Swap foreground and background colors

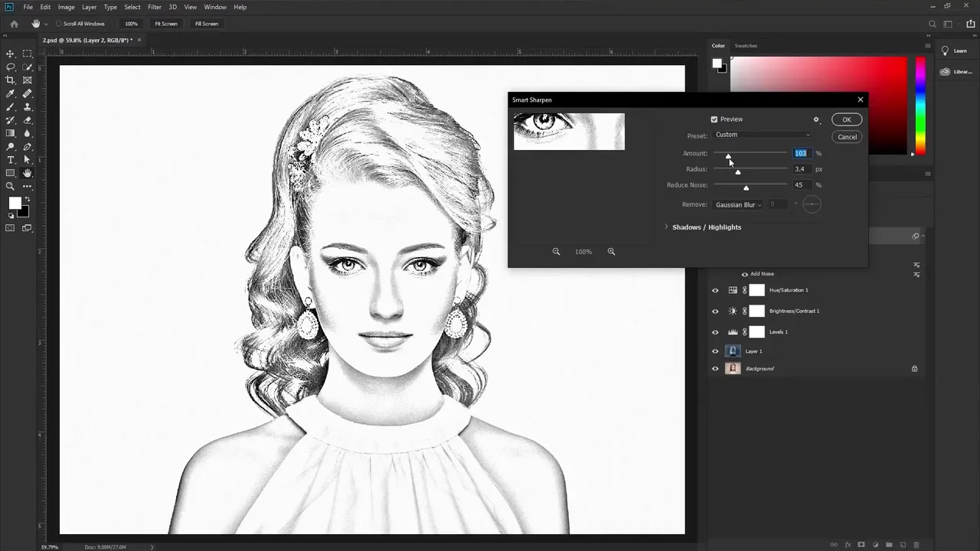tap(28, 199)
